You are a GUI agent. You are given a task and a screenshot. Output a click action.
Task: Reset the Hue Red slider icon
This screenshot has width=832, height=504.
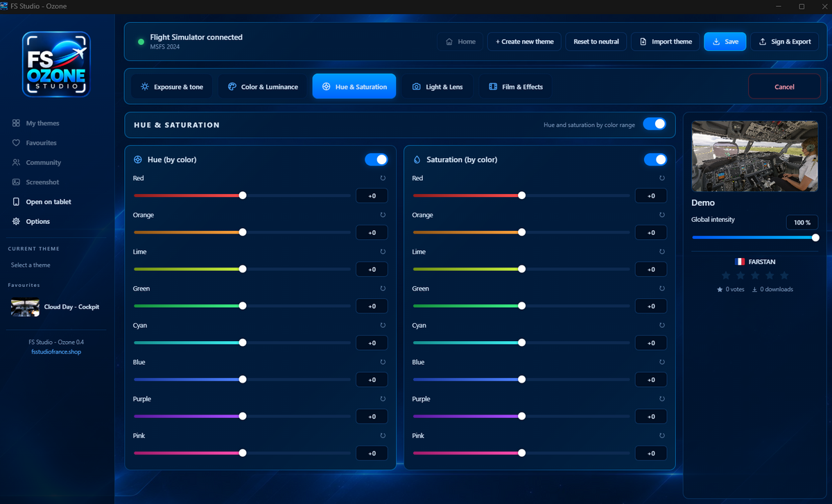(x=383, y=178)
